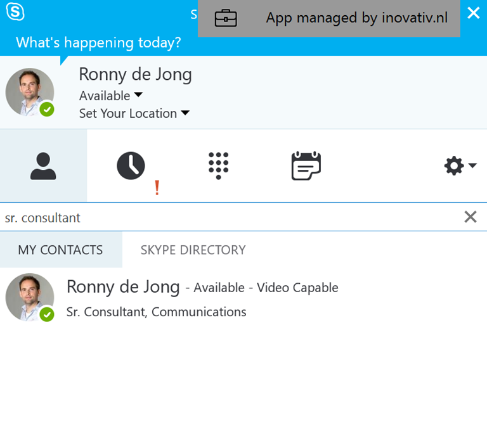
Task: Click the contact search box
Action: point(228,217)
